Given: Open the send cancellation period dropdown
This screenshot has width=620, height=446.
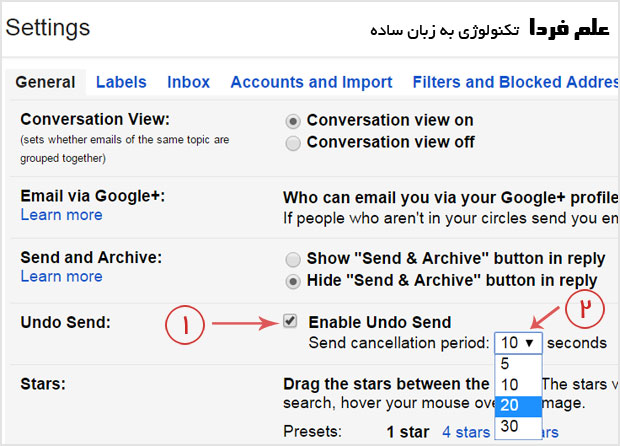Looking at the screenshot, I should 519,342.
